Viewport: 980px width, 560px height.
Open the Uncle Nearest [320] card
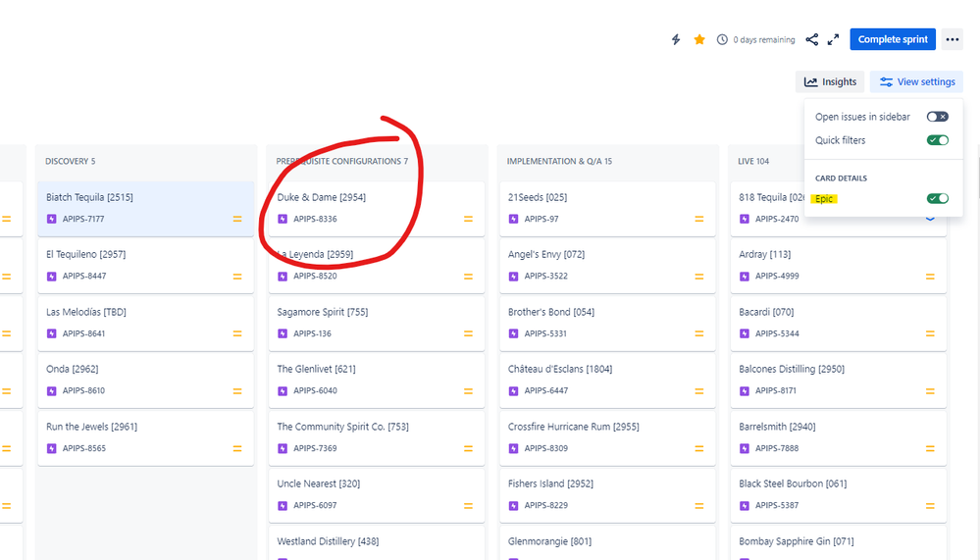click(x=377, y=495)
